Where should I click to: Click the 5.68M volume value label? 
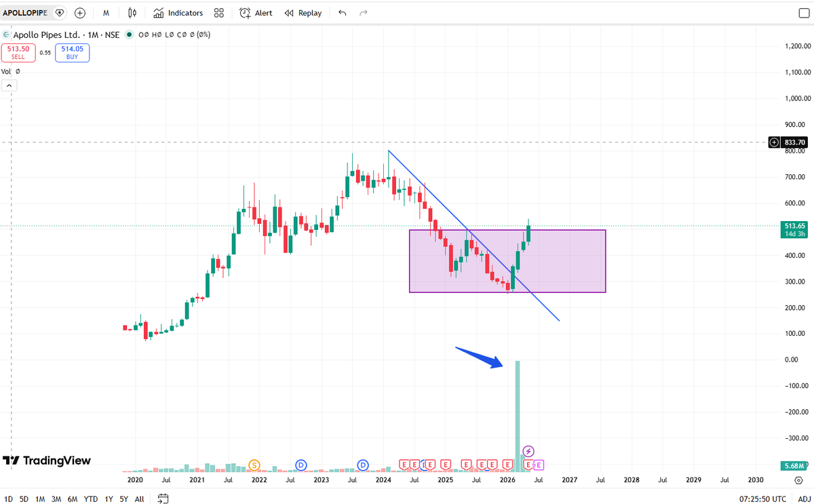coord(794,466)
